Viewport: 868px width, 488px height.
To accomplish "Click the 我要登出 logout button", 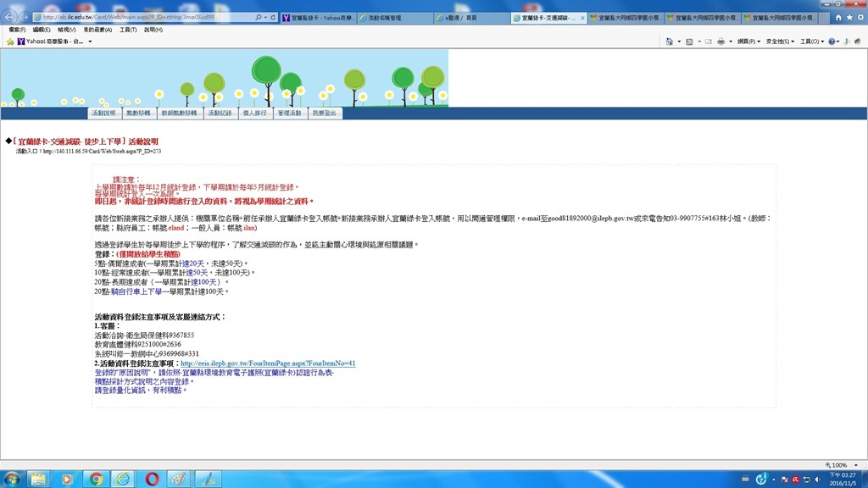I will coord(324,113).
